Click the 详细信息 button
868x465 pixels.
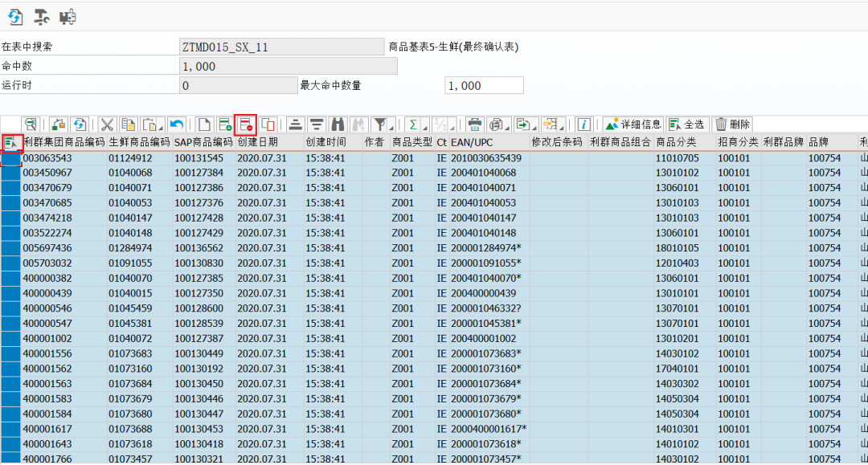pos(633,124)
